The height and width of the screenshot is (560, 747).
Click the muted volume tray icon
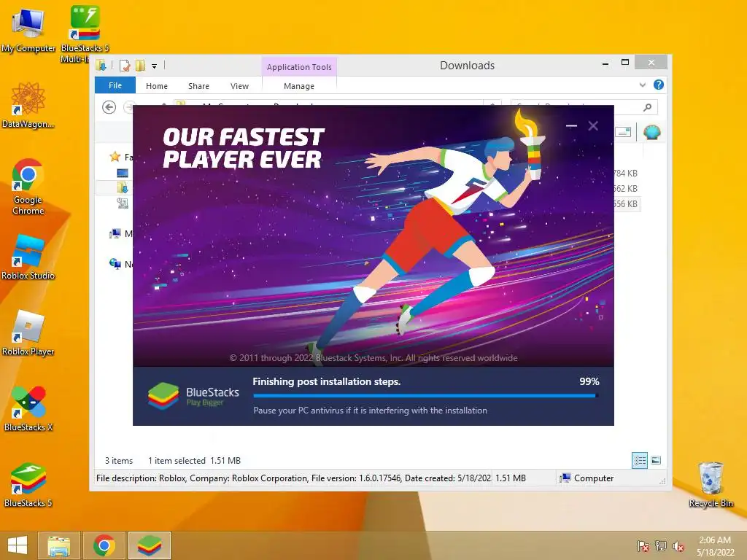tap(678, 546)
